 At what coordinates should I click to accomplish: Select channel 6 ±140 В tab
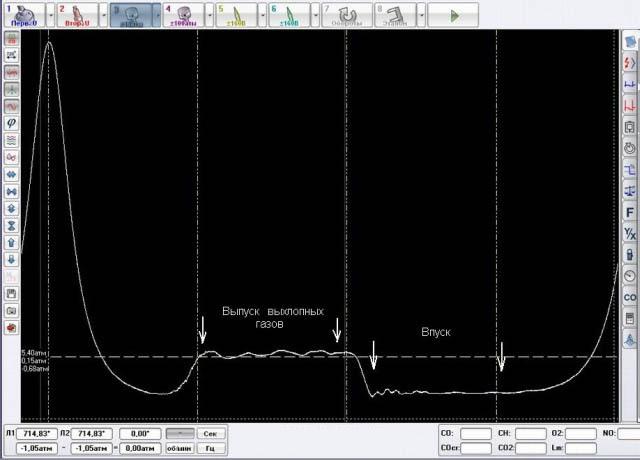[289, 15]
